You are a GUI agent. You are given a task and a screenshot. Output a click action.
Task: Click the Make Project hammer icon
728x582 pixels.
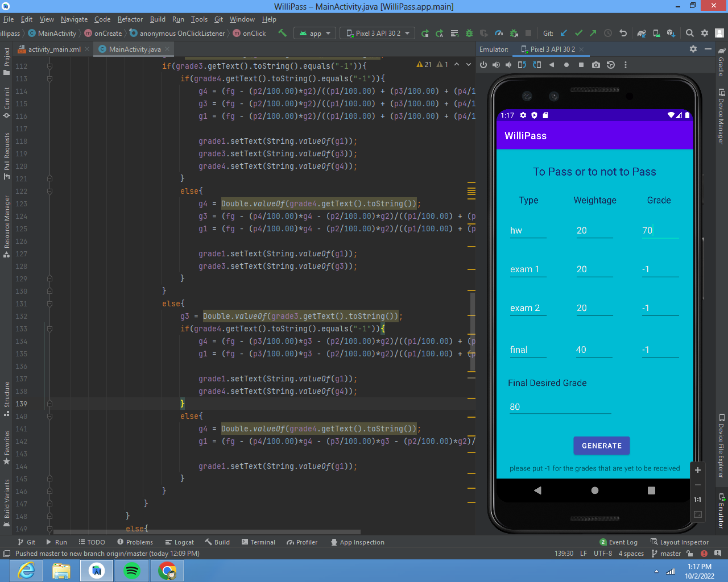tap(282, 33)
